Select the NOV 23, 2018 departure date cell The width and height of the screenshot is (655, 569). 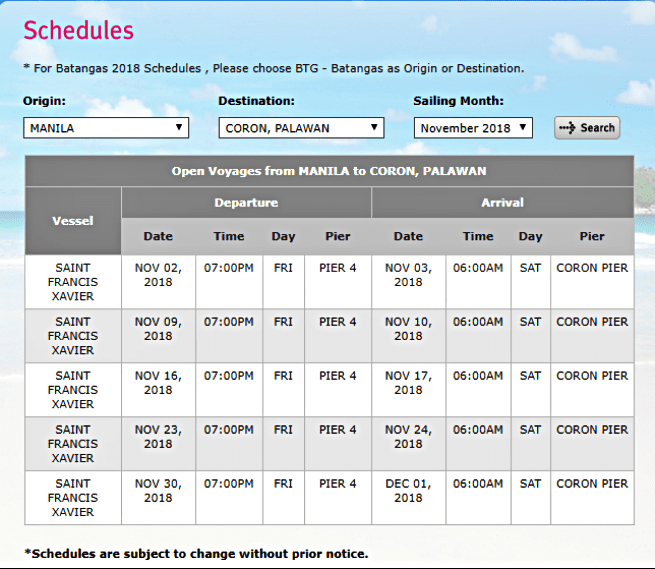tap(158, 437)
